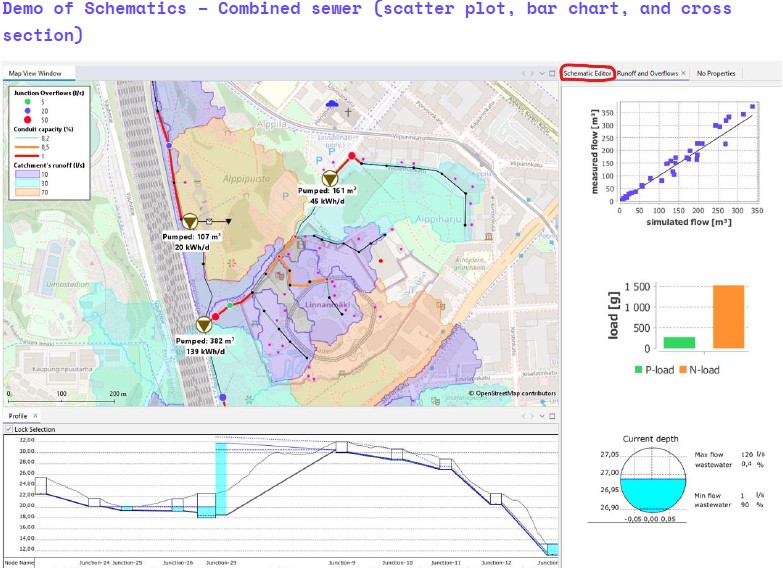This screenshot has height=571, width=783.
Task: Toggle the Lock Selection checkbox
Action: 10,429
